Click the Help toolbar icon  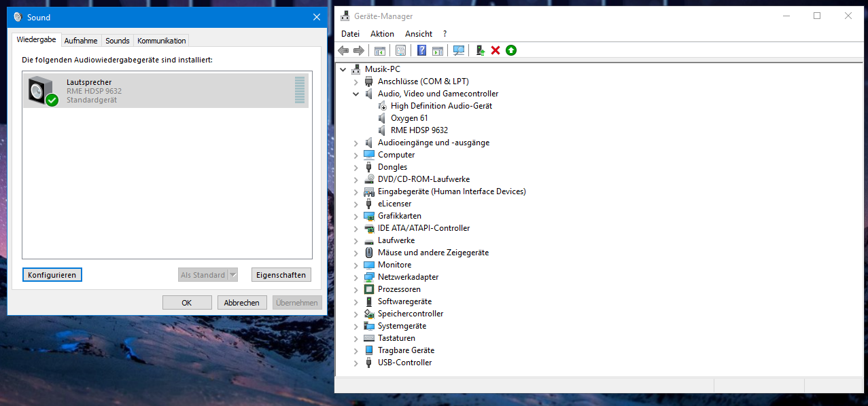[422, 50]
